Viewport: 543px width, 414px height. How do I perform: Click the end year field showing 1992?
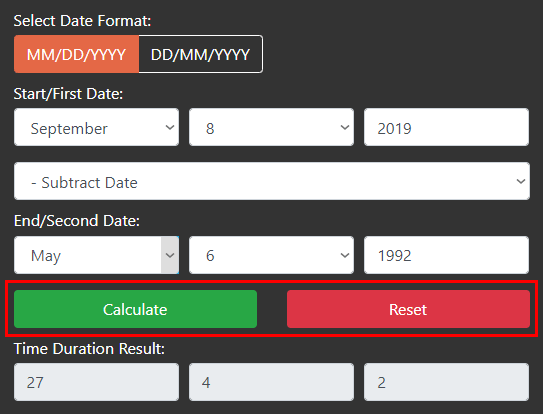pyautogui.click(x=446, y=255)
